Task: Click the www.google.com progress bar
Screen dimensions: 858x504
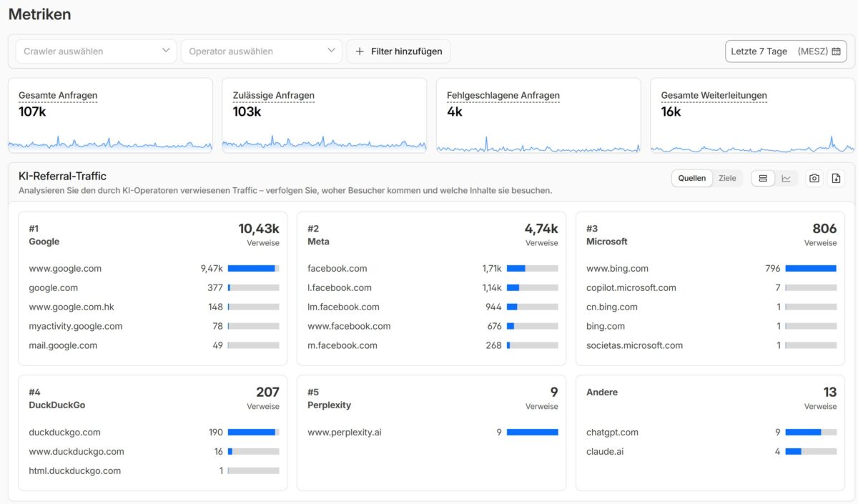Action: click(x=254, y=269)
